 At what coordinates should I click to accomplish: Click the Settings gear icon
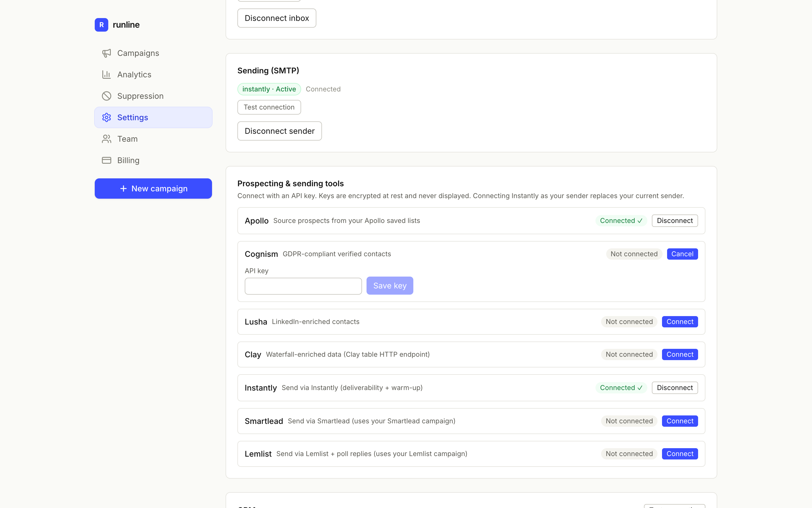106,118
